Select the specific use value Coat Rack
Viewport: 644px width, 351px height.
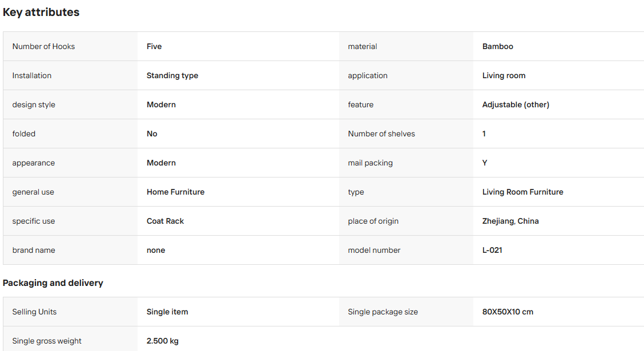point(165,221)
